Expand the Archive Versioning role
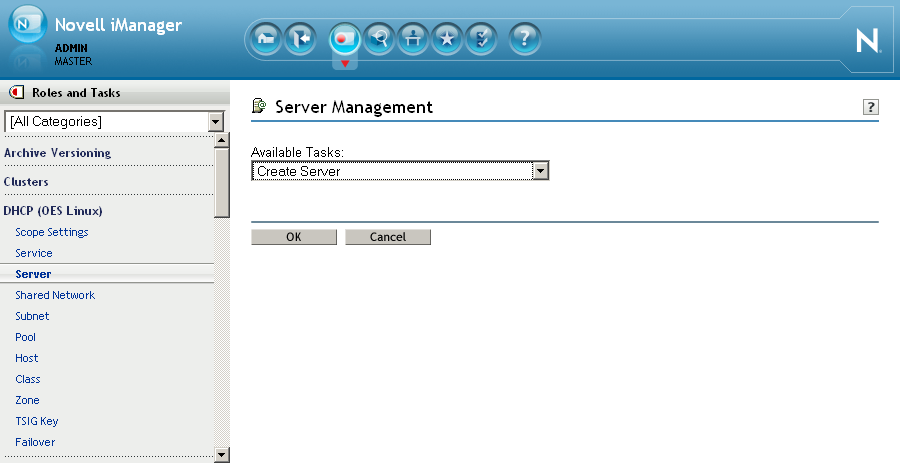This screenshot has width=900, height=463. [57, 153]
